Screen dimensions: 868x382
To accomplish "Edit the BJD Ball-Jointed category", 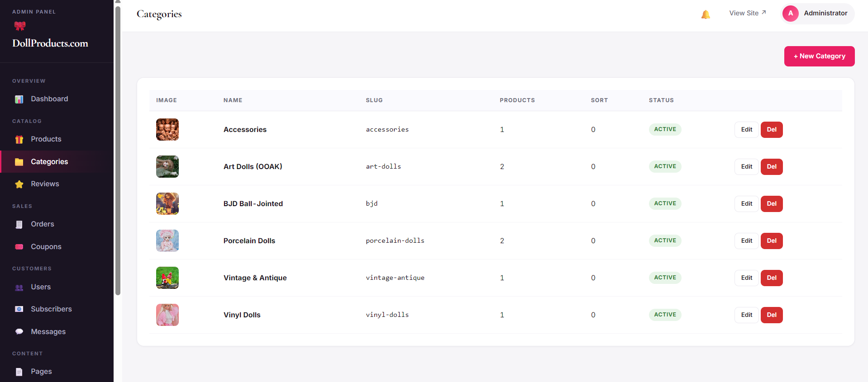I will (746, 204).
